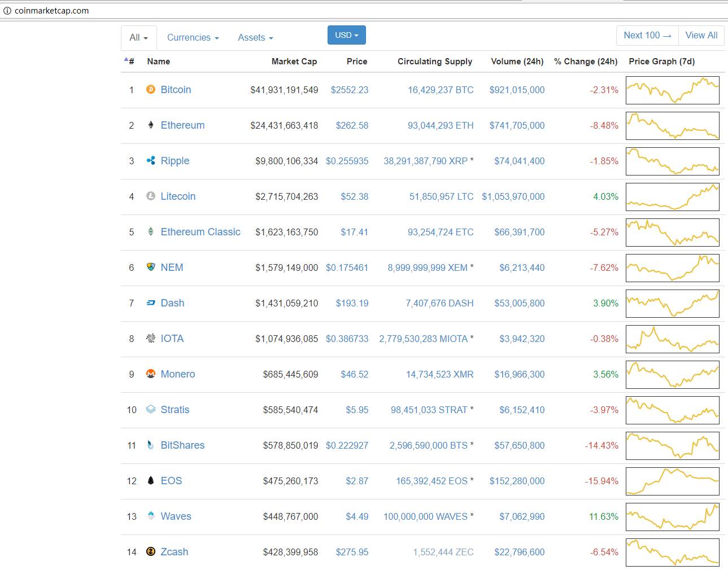Sort table by Price column
The width and height of the screenshot is (728, 570).
[x=357, y=61]
